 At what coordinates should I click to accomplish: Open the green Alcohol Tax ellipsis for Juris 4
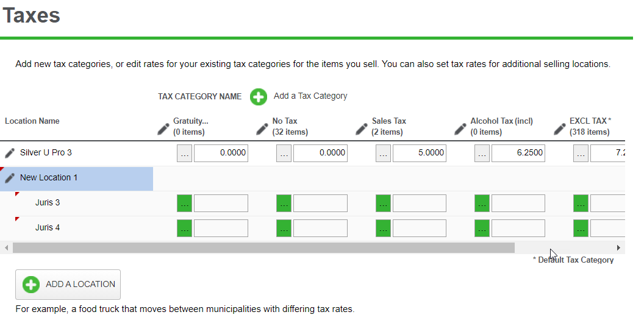coord(482,228)
